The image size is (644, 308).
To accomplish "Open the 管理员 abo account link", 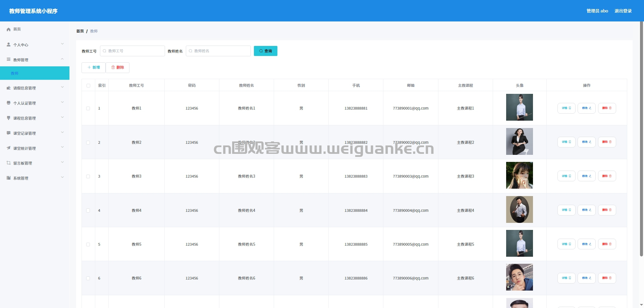I will pos(597,11).
